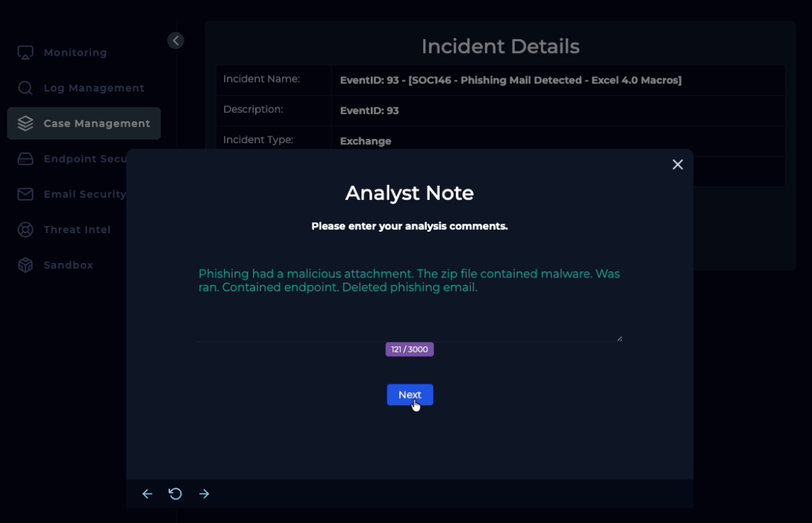Image resolution: width=812 pixels, height=523 pixels.
Task: Collapse the sidebar with the chevron
Action: coord(175,41)
